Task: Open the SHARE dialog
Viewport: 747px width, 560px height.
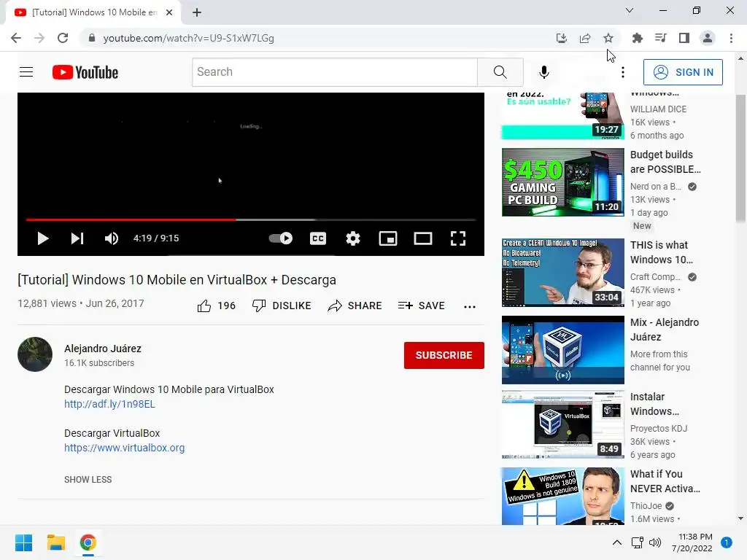Action: point(355,306)
